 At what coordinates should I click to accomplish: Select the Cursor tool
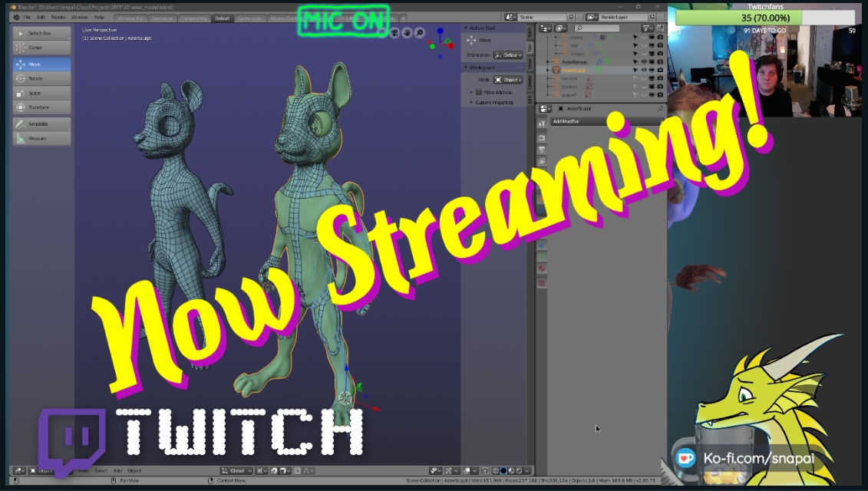[x=41, y=48]
